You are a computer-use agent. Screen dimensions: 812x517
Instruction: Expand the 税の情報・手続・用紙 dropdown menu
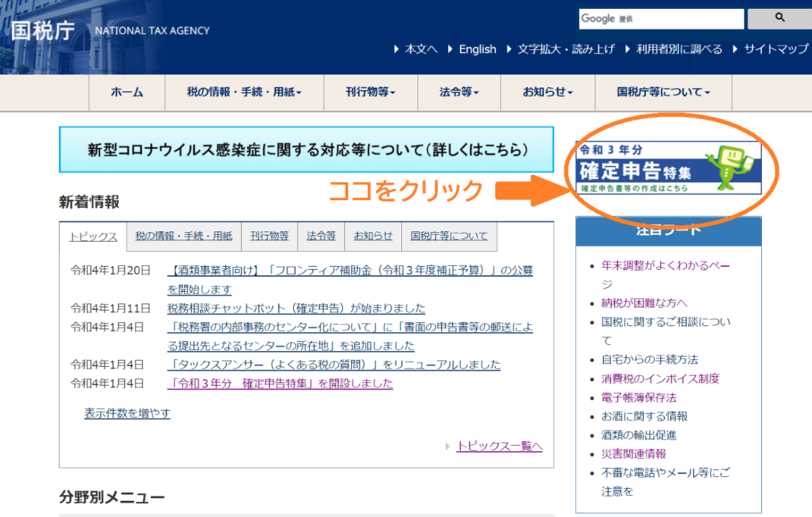[x=244, y=93]
